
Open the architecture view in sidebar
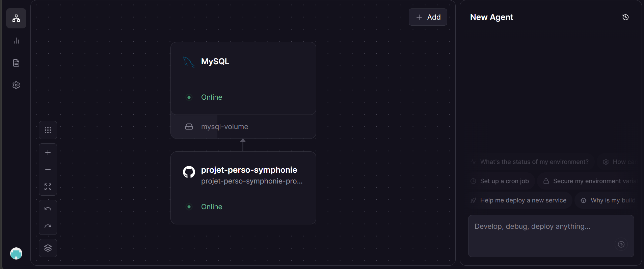[16, 18]
